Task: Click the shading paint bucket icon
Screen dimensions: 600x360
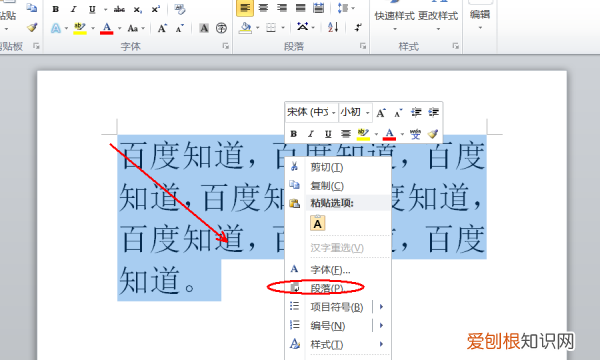Action: coord(245,28)
